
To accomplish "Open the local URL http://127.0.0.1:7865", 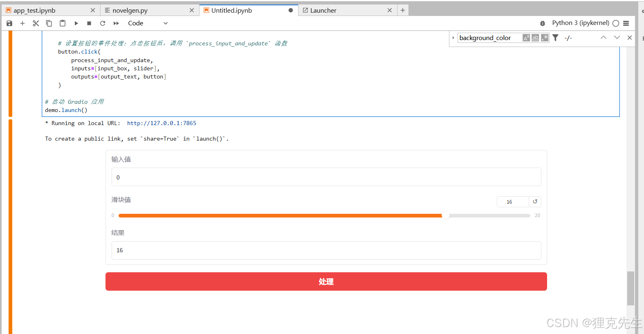I will (x=162, y=123).
